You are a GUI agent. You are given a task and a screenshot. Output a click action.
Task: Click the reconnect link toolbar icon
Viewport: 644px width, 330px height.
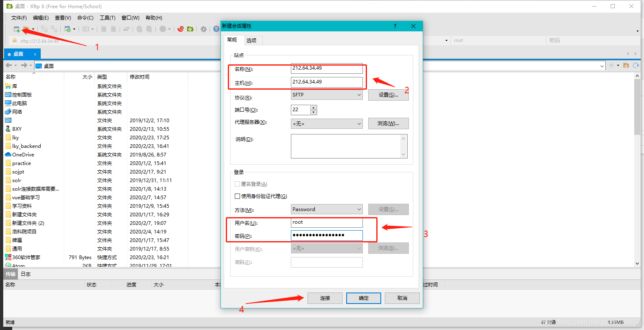(54, 29)
